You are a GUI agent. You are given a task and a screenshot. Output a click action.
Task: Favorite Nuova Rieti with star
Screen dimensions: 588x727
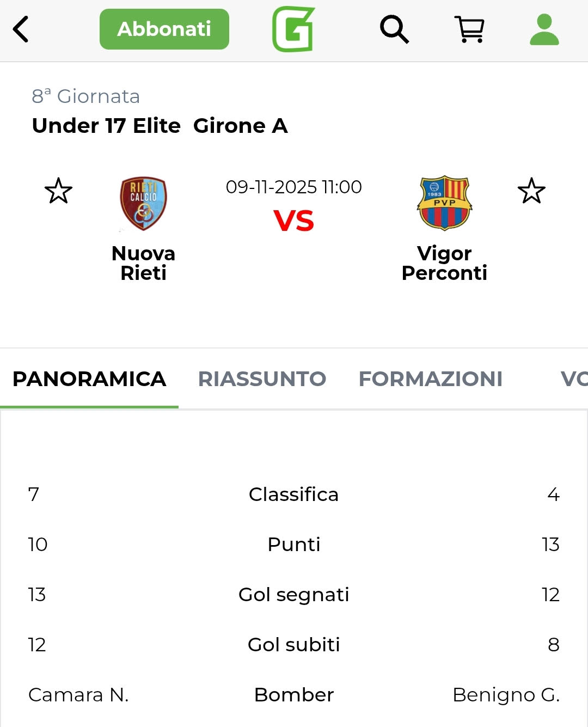click(x=58, y=191)
